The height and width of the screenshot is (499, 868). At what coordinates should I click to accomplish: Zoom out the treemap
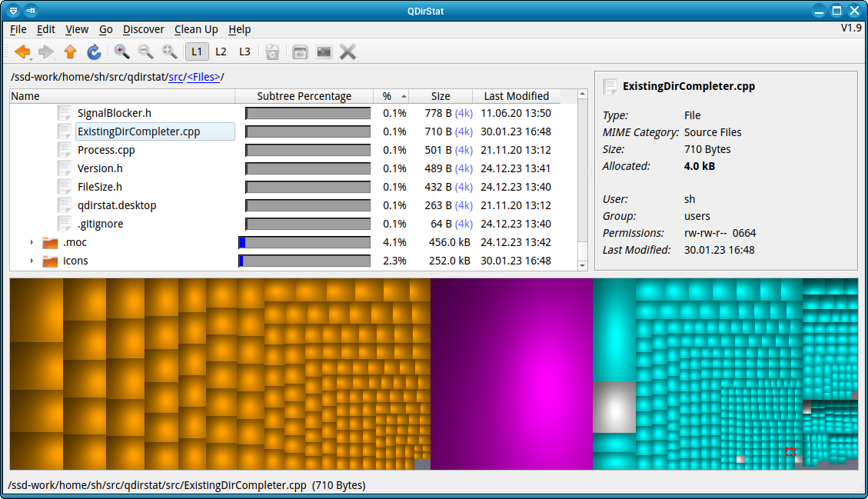point(145,52)
